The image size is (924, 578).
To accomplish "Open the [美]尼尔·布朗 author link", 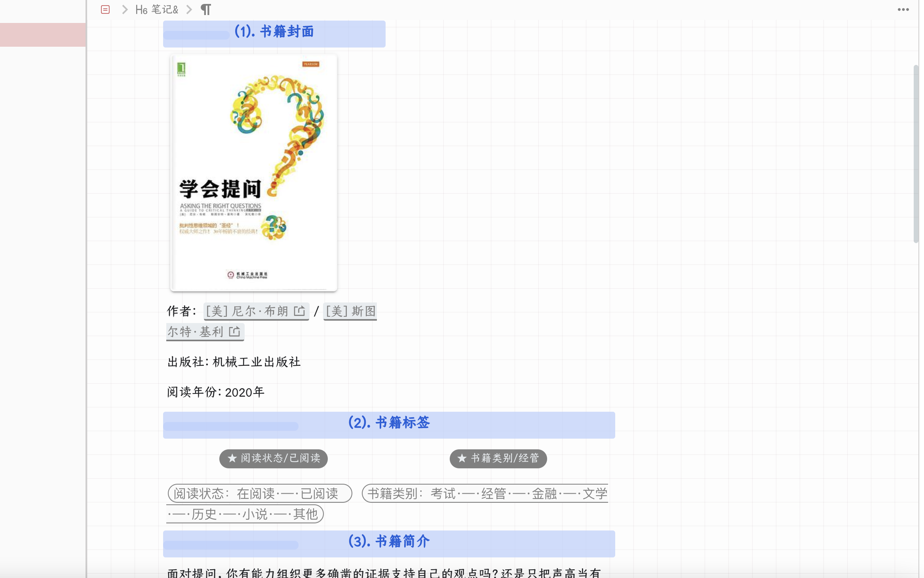I will [x=249, y=311].
